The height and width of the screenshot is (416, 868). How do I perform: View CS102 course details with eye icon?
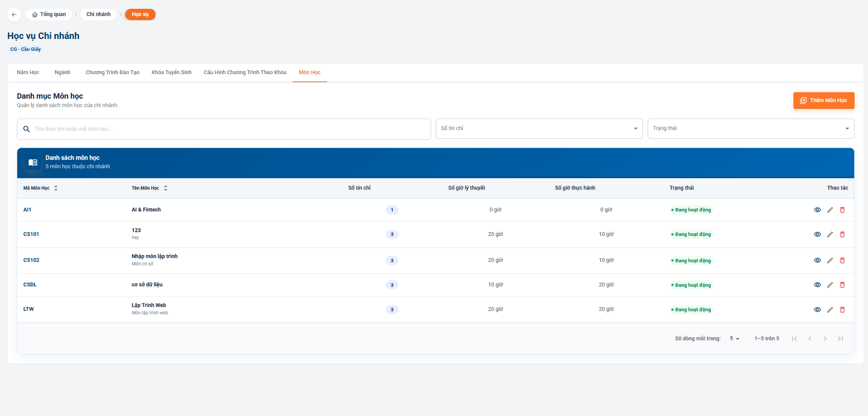(x=818, y=261)
